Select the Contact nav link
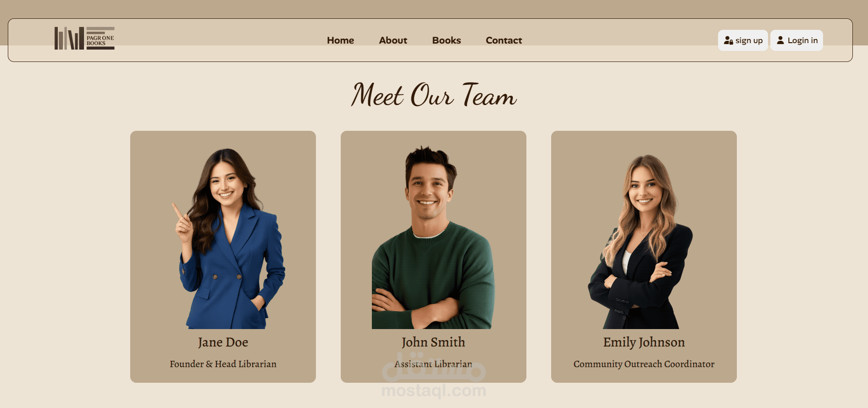Image resolution: width=868 pixels, height=408 pixels. click(x=503, y=40)
